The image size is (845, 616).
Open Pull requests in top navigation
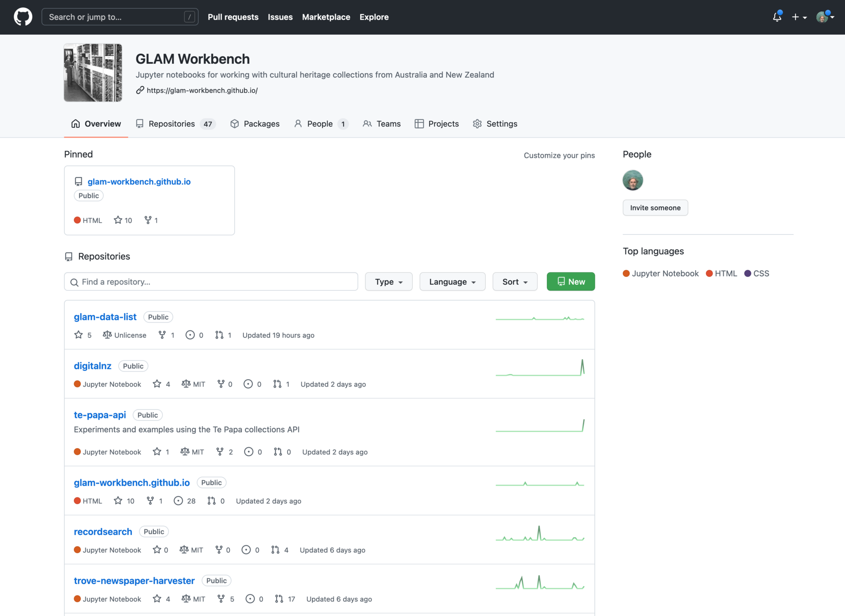pos(233,17)
